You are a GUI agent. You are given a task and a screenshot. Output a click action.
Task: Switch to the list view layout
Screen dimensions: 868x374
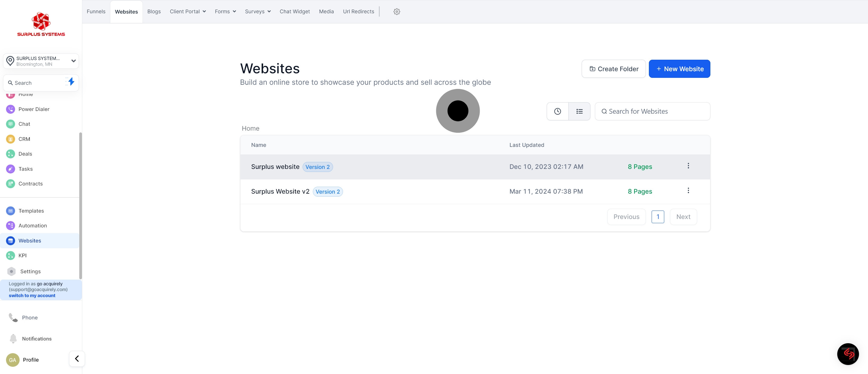pyautogui.click(x=579, y=111)
